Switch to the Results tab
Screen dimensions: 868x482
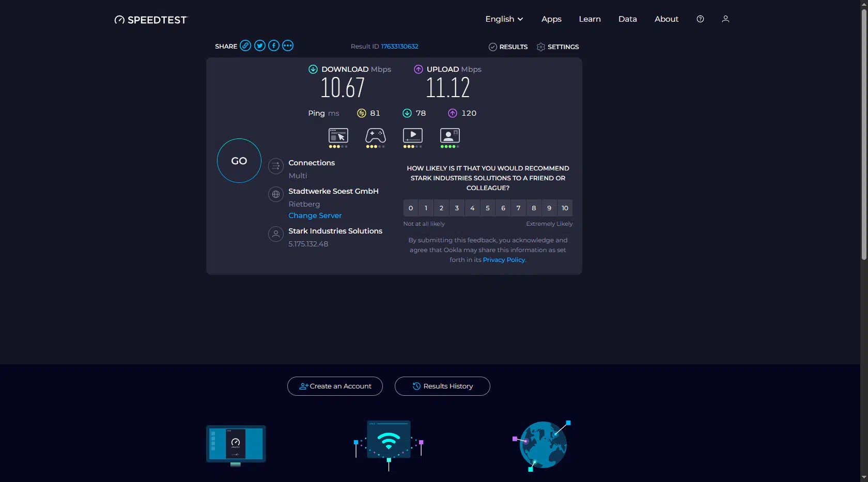(508, 47)
